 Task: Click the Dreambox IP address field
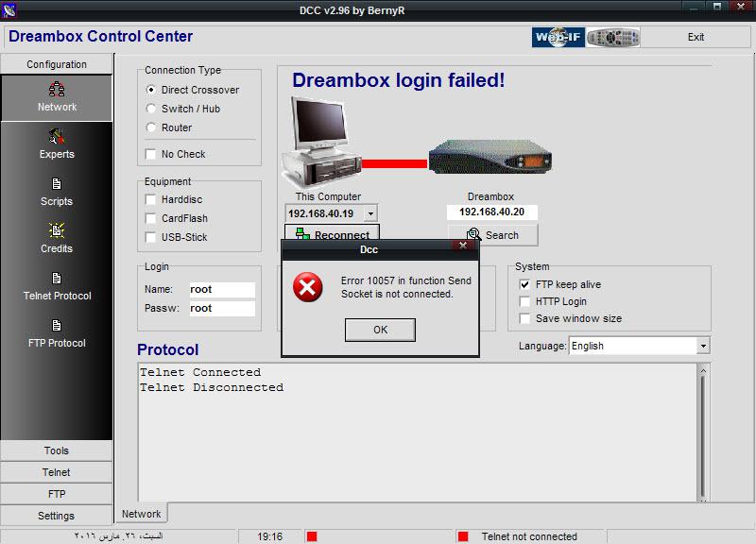click(x=491, y=212)
